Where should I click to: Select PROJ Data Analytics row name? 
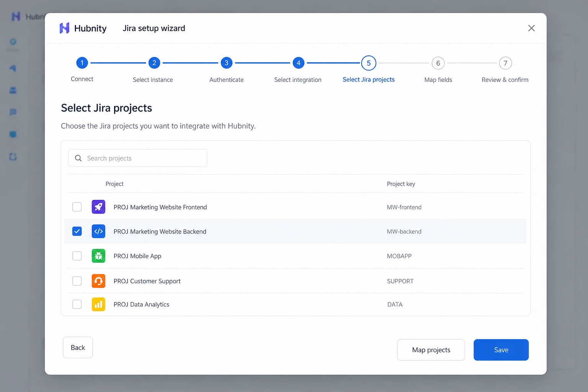(x=141, y=304)
